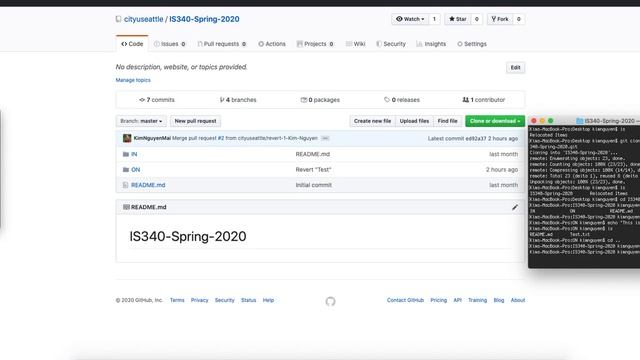The width and height of the screenshot is (640, 360).
Task: Open the watchers count of 1
Action: tap(434, 19)
